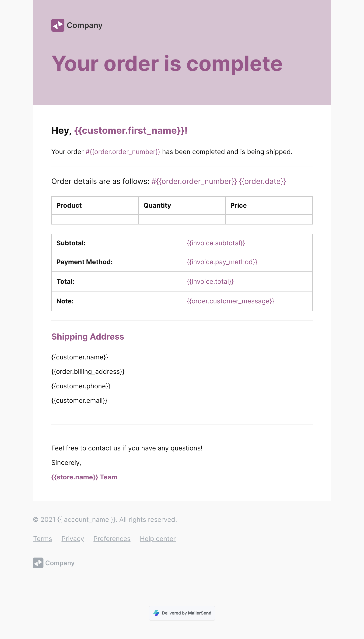Open the Preferences link
Image resolution: width=364 pixels, height=639 pixels.
tap(112, 538)
